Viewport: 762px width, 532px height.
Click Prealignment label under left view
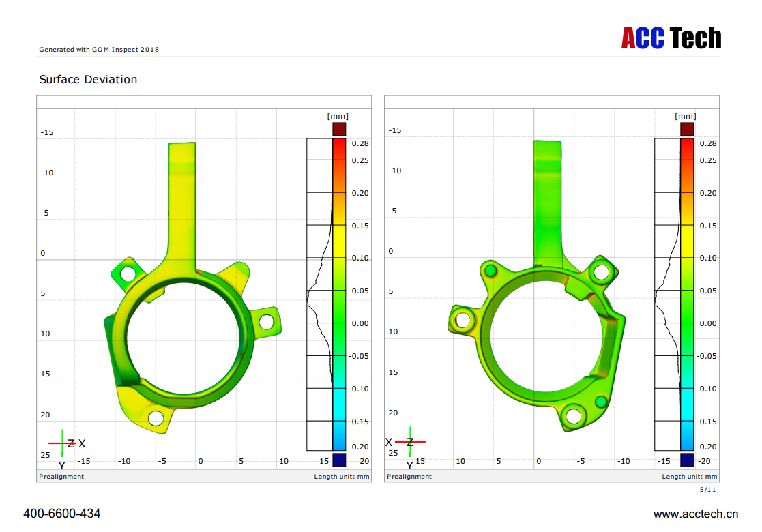[61, 477]
